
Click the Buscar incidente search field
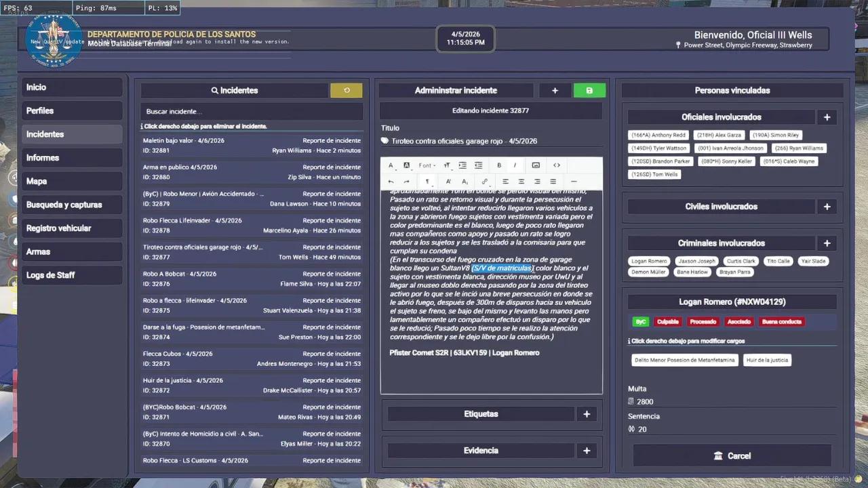tap(252, 111)
